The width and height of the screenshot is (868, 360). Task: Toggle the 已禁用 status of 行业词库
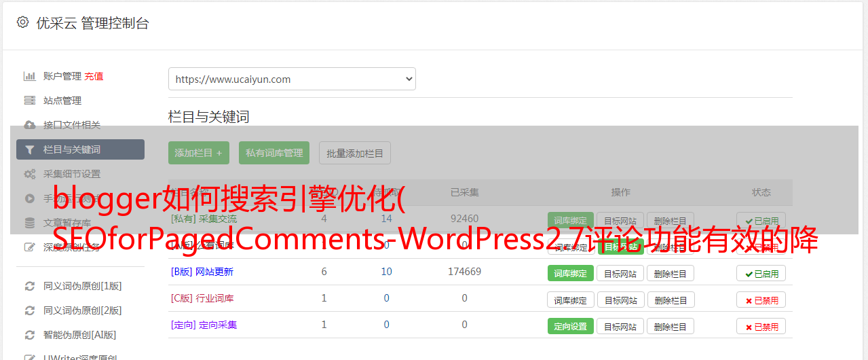[x=761, y=300]
